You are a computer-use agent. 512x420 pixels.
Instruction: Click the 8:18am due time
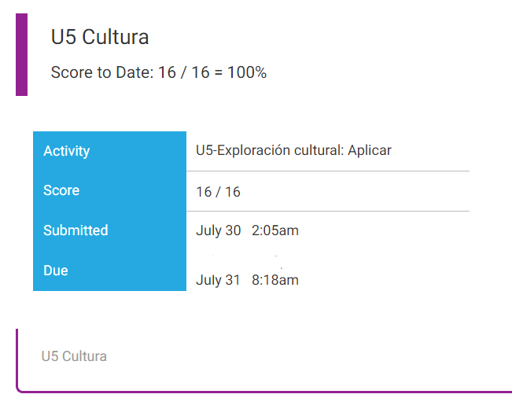pos(275,280)
